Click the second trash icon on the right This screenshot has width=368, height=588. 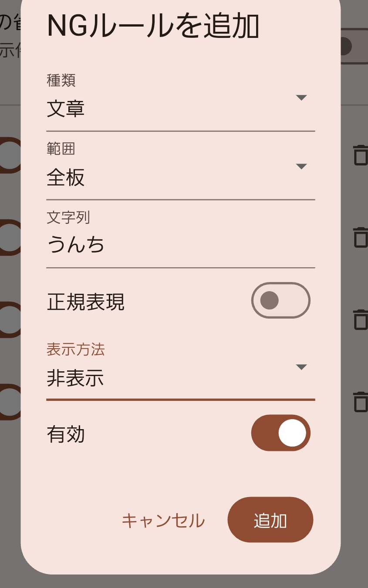(360, 237)
